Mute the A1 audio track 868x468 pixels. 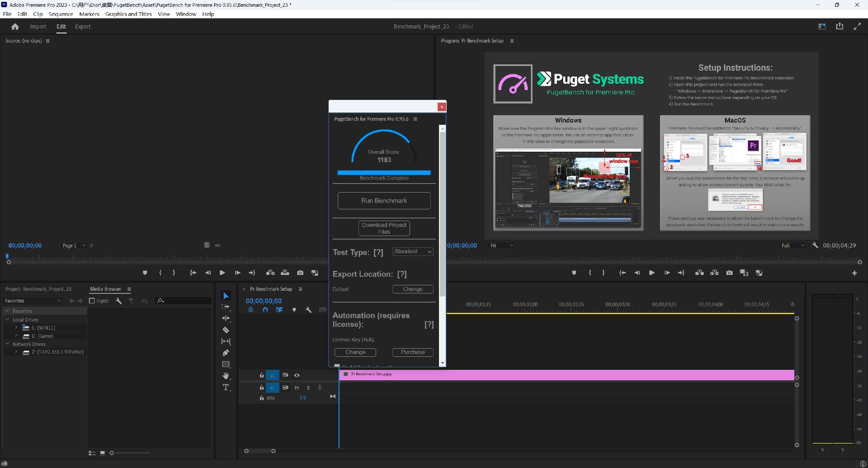click(x=297, y=388)
